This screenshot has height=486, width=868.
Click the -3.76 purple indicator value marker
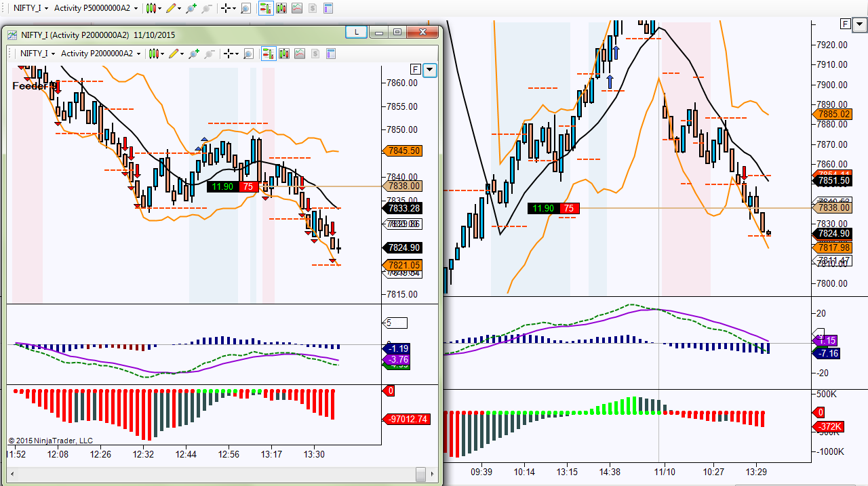click(397, 359)
